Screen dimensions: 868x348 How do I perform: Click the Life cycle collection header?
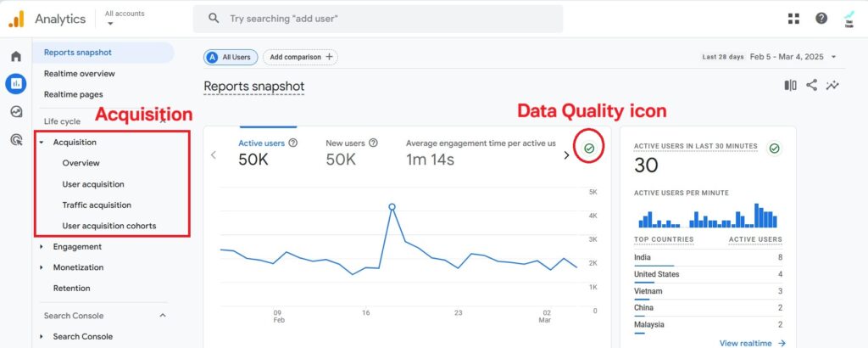pyautogui.click(x=62, y=121)
